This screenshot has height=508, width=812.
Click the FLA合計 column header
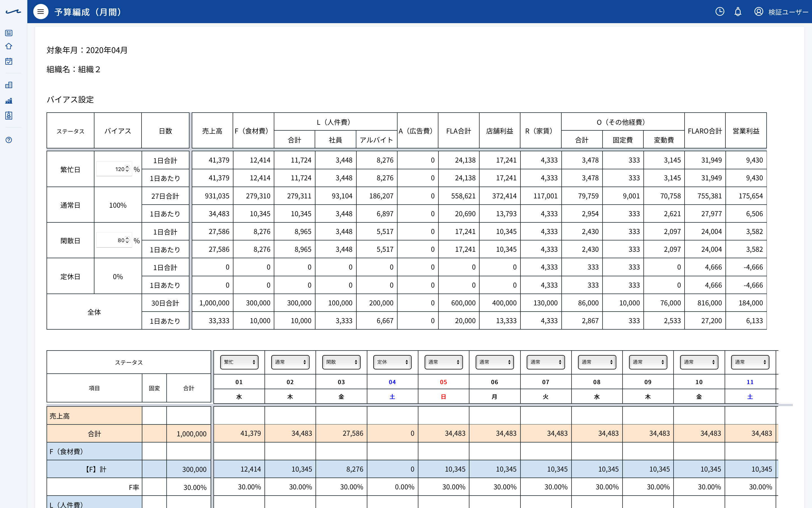tap(459, 131)
